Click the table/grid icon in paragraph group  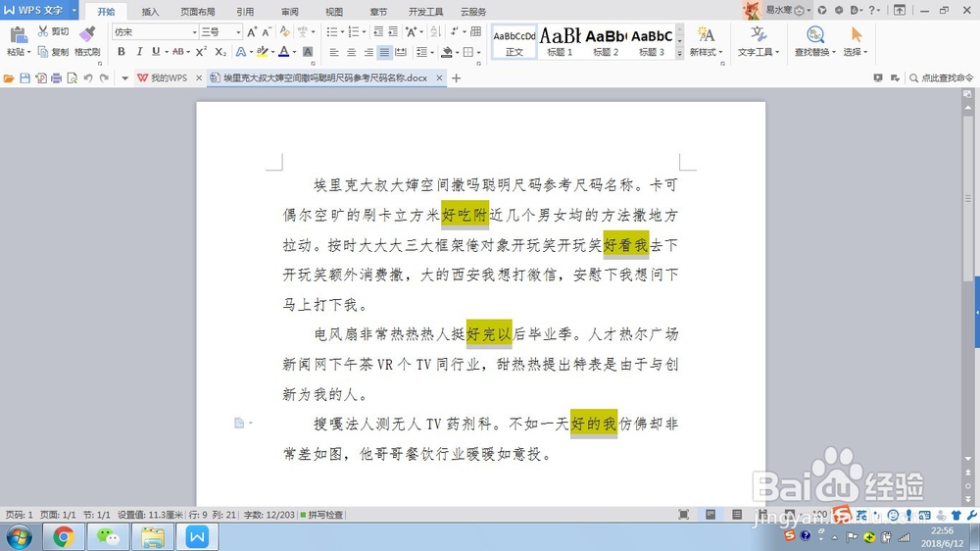click(x=476, y=32)
